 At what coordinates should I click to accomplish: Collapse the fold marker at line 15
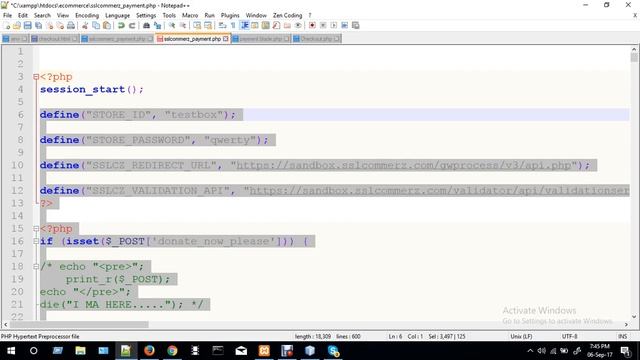pyautogui.click(x=36, y=229)
